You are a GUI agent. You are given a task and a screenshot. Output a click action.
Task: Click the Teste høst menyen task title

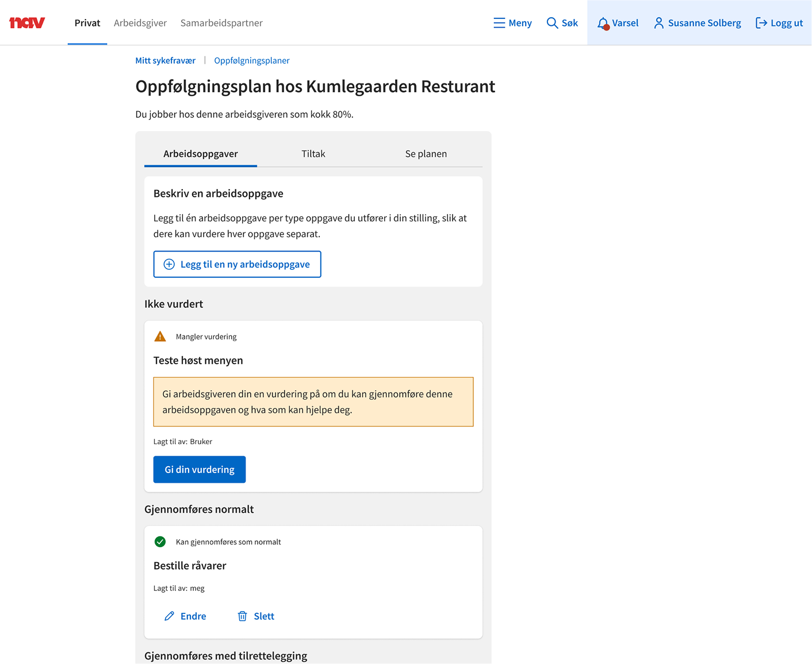point(198,360)
